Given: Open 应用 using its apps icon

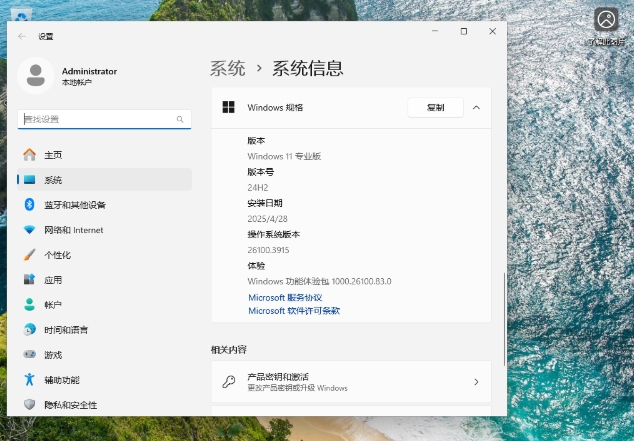Looking at the screenshot, I should [x=29, y=280].
